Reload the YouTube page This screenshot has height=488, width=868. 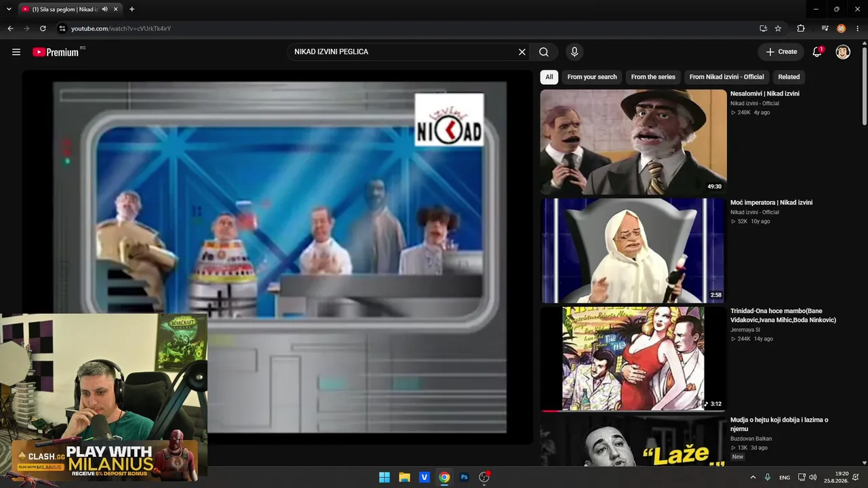[43, 28]
